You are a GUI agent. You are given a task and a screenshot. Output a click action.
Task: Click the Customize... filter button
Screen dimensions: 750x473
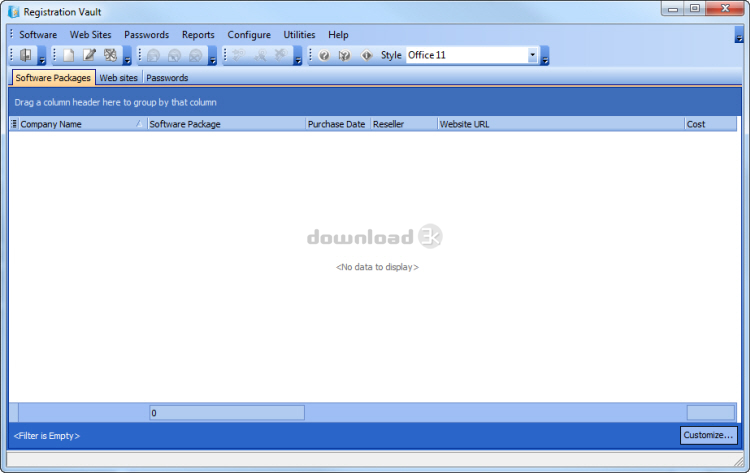[708, 435]
